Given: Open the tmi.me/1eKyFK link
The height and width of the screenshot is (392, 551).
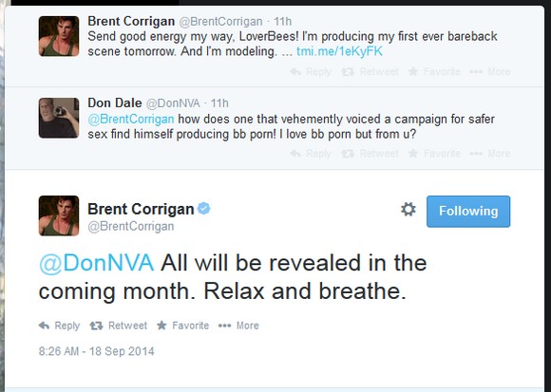Looking at the screenshot, I should pyautogui.click(x=339, y=51).
